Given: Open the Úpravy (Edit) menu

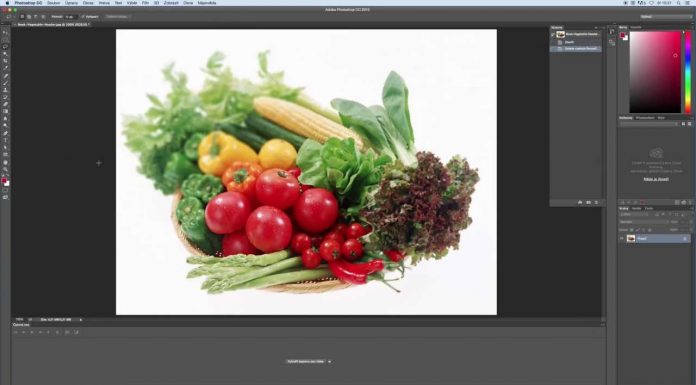Looking at the screenshot, I should 71,3.
